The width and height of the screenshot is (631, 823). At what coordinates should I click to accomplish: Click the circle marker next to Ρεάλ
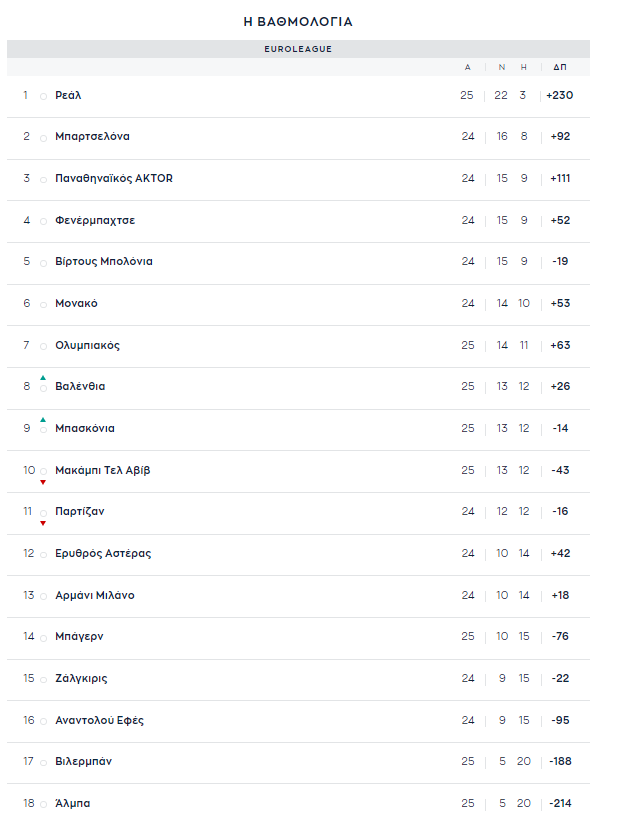coord(44,97)
